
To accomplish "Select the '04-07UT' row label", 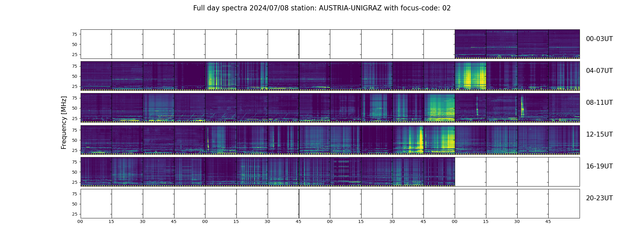I will point(599,71).
